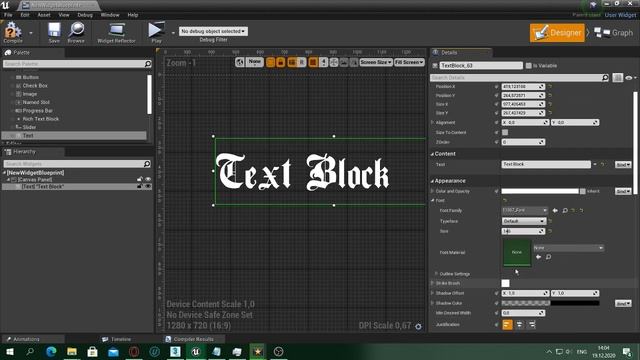Click the localization globe icon in viewport toolbar
The height and width of the screenshot is (360, 640).
240,62
